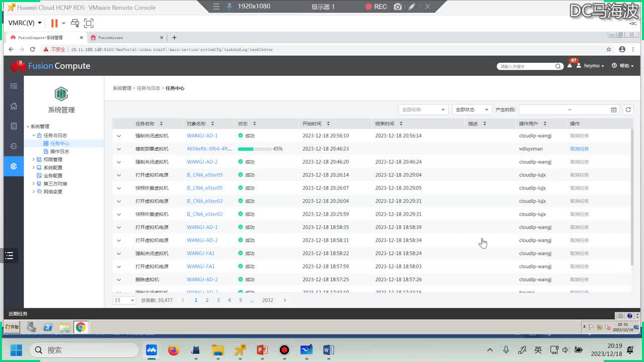
Task: Enter VMRC full screen mode icon
Action: (89, 23)
